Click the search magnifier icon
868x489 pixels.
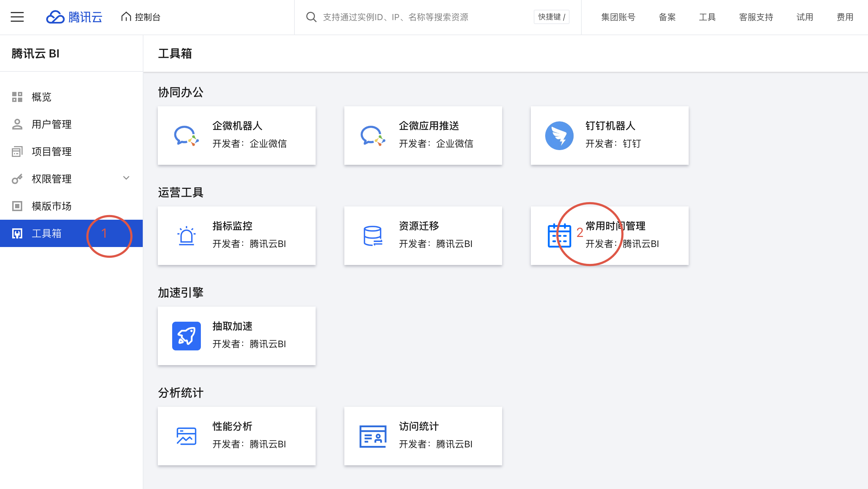coord(311,17)
